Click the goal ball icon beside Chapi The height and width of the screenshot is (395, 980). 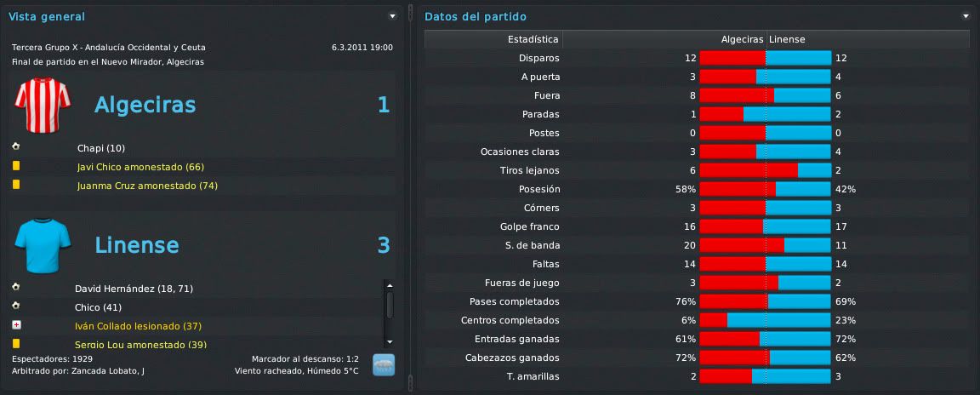pyautogui.click(x=15, y=147)
